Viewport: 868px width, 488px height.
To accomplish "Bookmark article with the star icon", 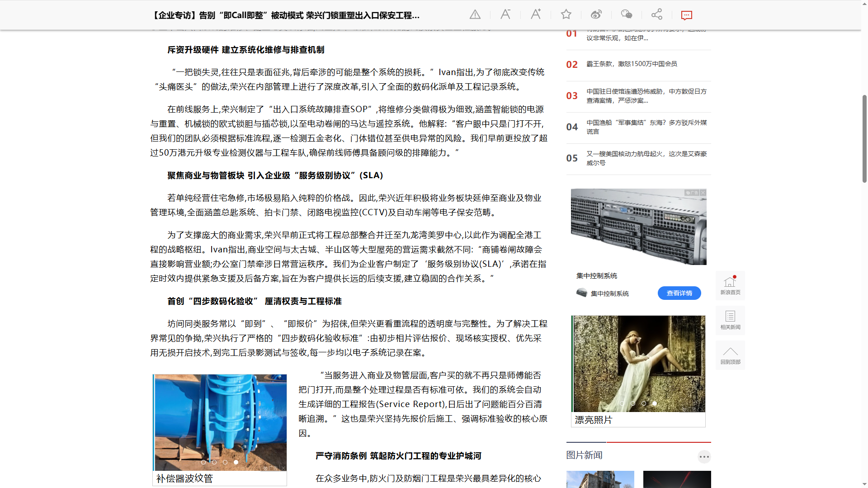I will click(566, 14).
